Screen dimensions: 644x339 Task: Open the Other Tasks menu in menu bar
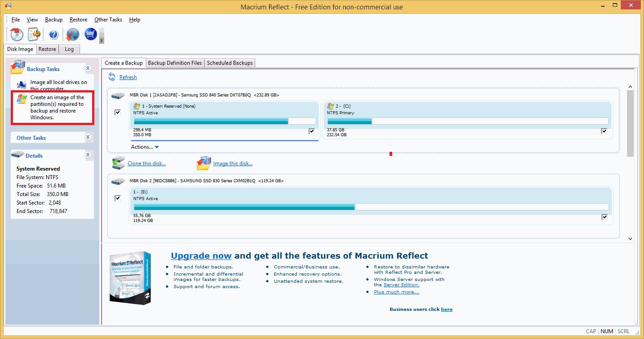point(108,20)
